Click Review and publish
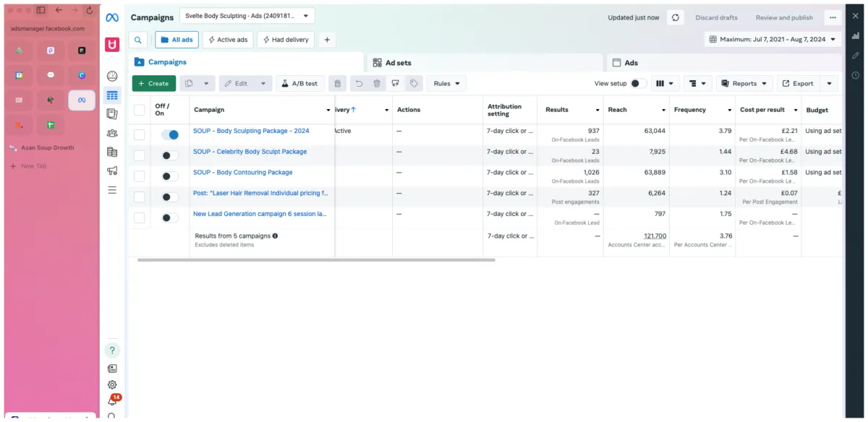868x422 pixels. click(x=784, y=17)
